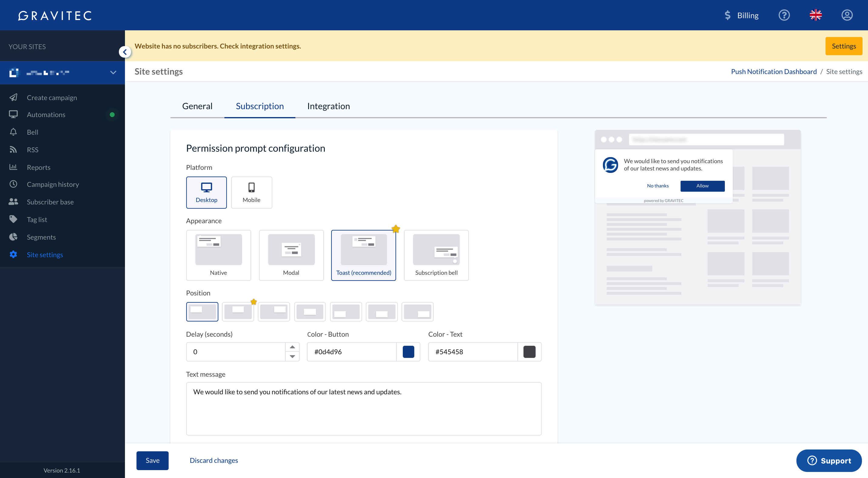
Task: Click the Gravitec logo in preview prompt
Action: [610, 165]
